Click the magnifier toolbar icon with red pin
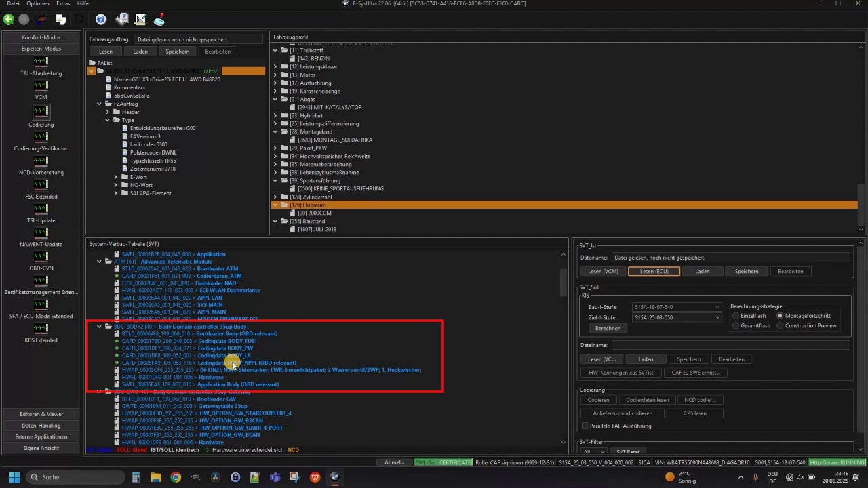Image resolution: width=868 pixels, height=488 pixels. (x=159, y=20)
